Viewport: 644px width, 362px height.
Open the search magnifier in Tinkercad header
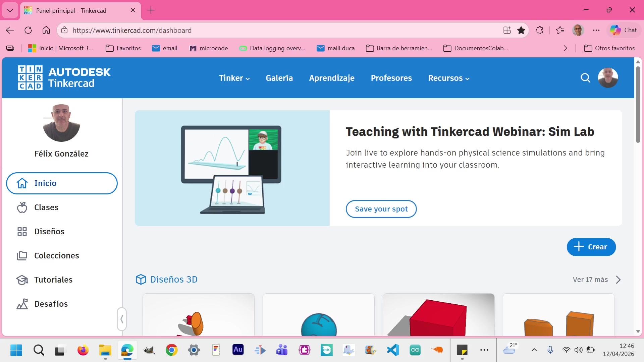pos(585,78)
